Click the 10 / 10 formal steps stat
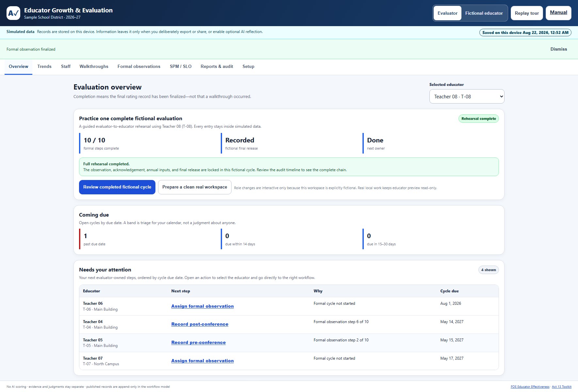The height and width of the screenshot is (392, 578). pos(147,143)
